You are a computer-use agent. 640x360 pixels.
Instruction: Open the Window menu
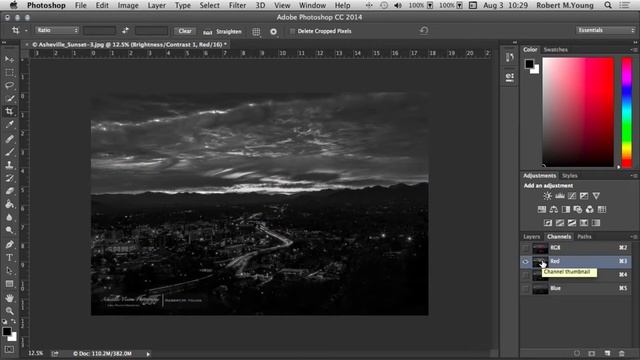(312, 5)
